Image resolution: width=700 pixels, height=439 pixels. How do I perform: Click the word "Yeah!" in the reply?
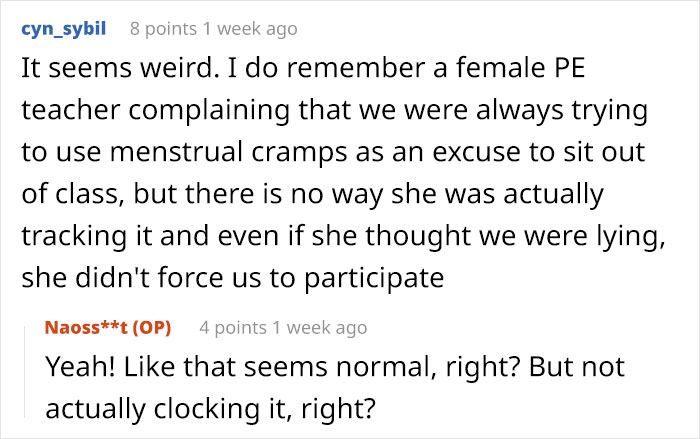[x=78, y=367]
